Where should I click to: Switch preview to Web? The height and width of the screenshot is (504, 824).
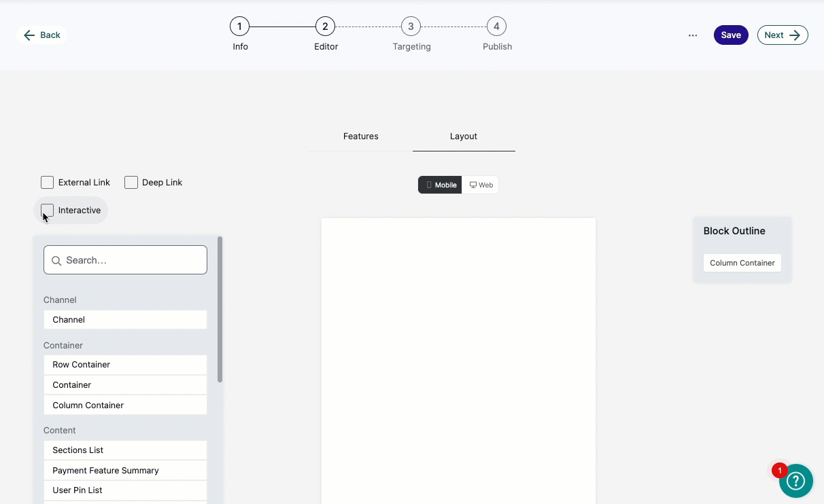coord(481,185)
